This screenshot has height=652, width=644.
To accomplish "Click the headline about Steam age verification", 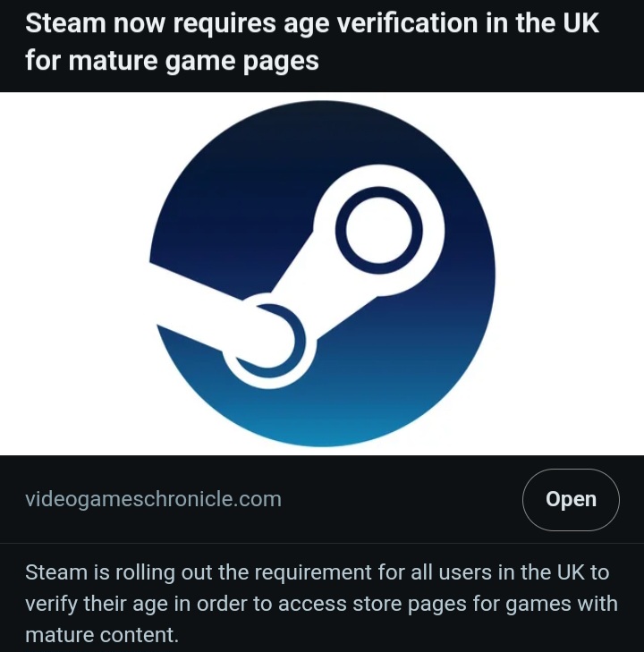I will 312,41.
